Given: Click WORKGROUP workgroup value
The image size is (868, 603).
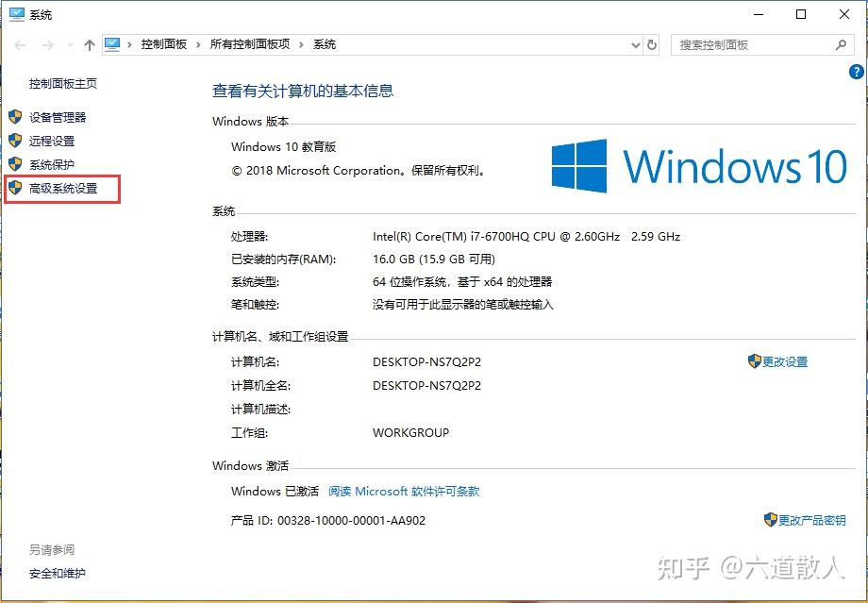Looking at the screenshot, I should click(x=410, y=433).
